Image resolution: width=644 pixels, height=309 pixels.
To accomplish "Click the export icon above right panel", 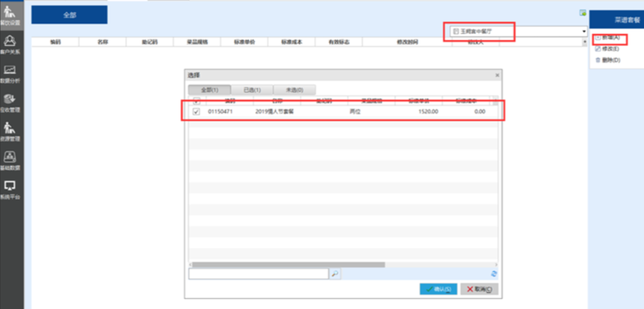I will coord(582,13).
